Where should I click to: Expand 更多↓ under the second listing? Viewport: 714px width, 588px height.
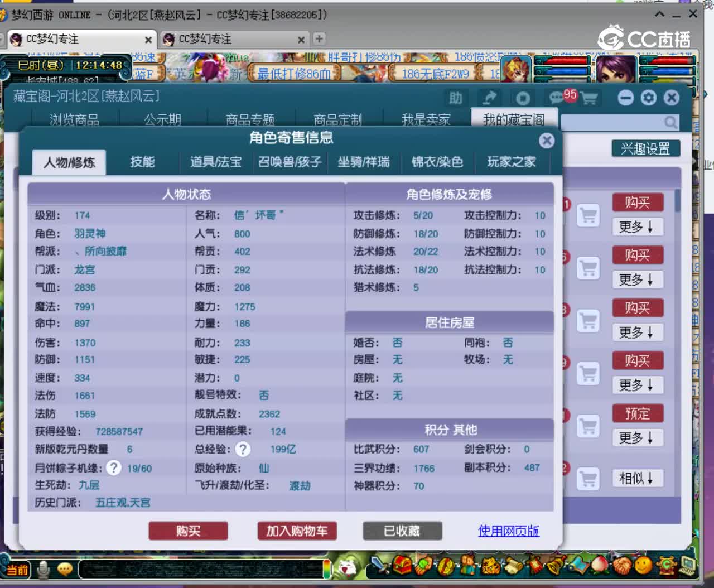point(638,279)
